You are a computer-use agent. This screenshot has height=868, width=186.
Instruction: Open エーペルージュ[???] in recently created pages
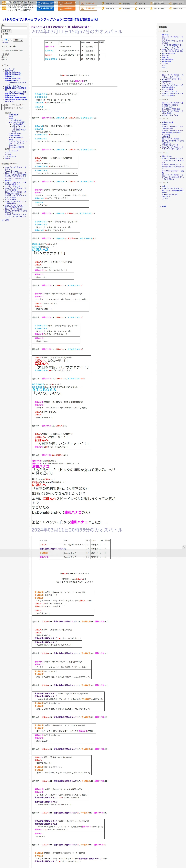tap(12, 186)
